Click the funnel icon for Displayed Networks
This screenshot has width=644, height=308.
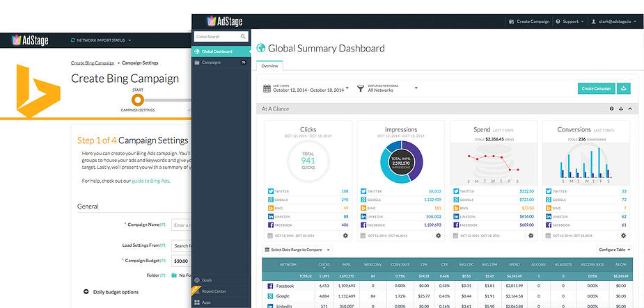[361, 88]
